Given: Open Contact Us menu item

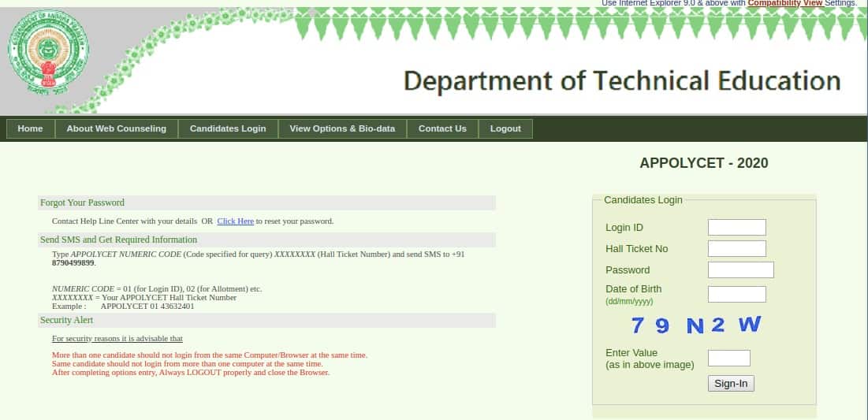Looking at the screenshot, I should point(442,129).
